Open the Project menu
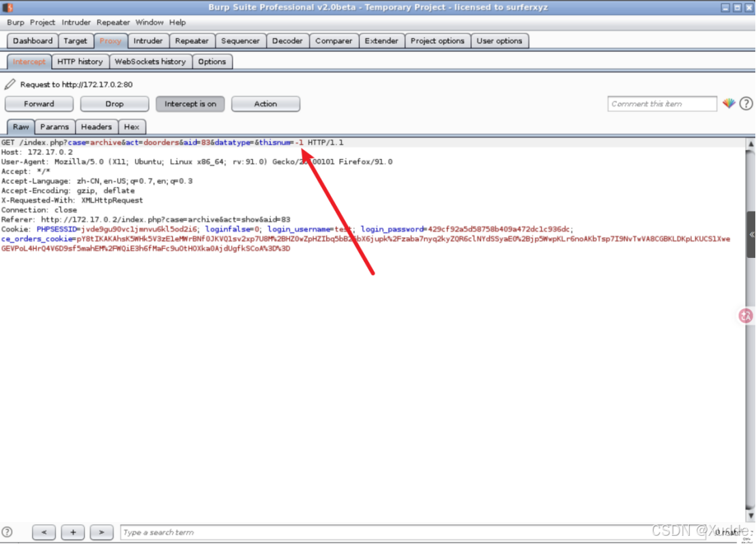The height and width of the screenshot is (544, 756). 42,23
